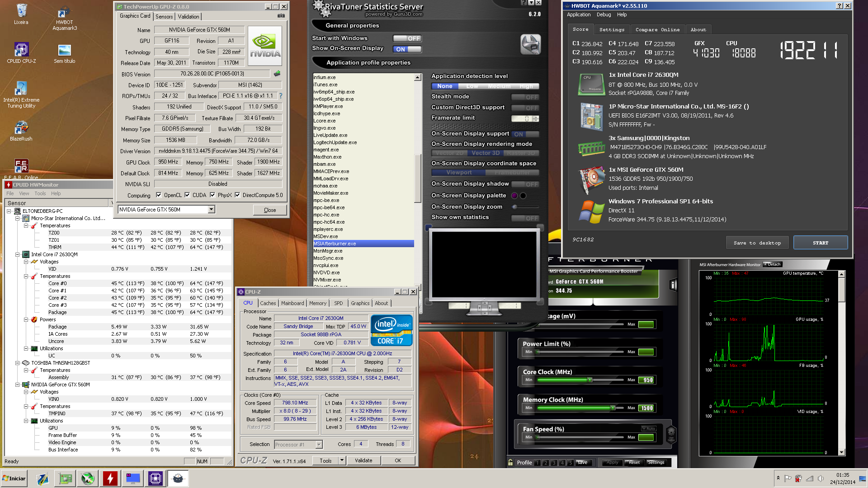868x488 pixels.
Task: Open the Lixeira recycle bin desktop icon
Action: click(21, 14)
